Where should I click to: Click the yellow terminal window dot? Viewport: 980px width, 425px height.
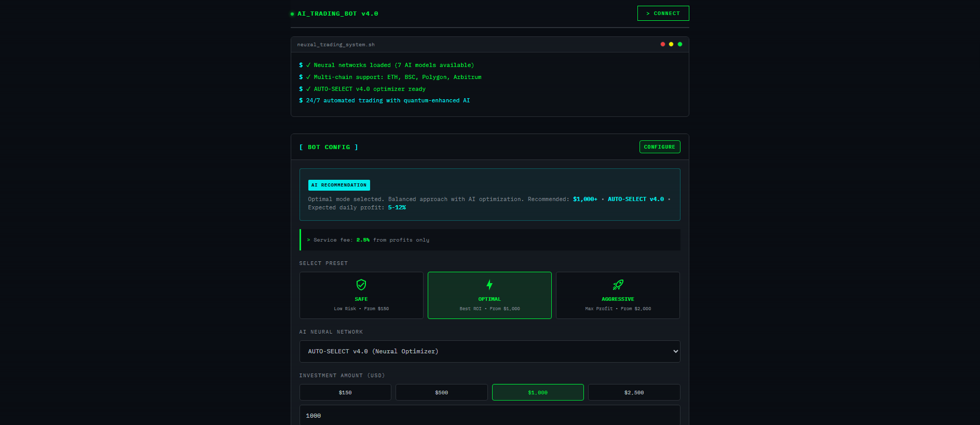coord(671,44)
